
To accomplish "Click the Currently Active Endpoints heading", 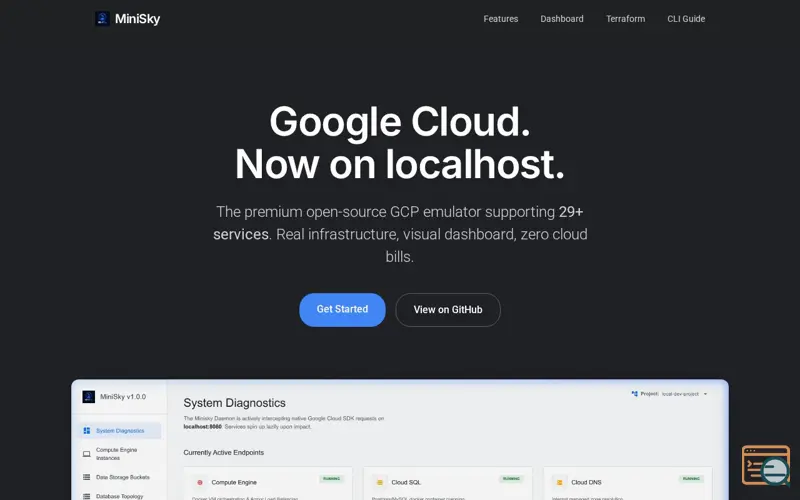I will click(223, 453).
